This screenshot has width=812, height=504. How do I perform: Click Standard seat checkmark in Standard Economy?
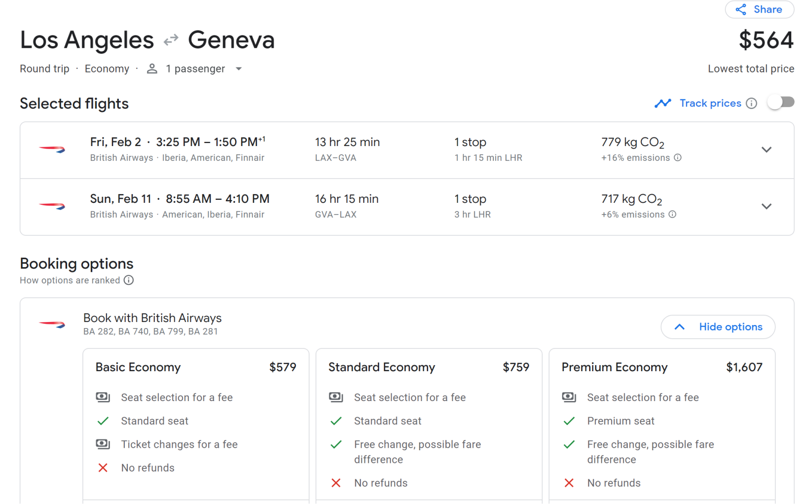tap(336, 421)
